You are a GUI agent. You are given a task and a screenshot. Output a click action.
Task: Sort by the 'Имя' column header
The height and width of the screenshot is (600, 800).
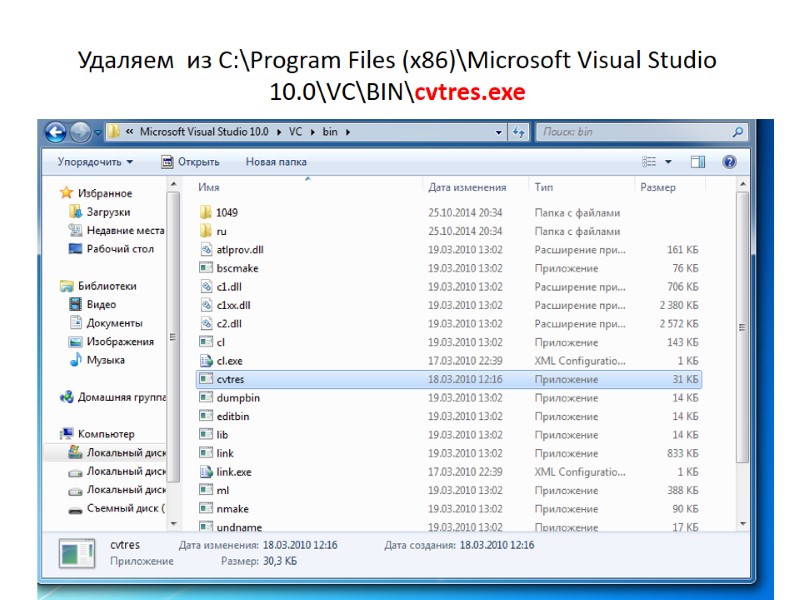click(209, 187)
